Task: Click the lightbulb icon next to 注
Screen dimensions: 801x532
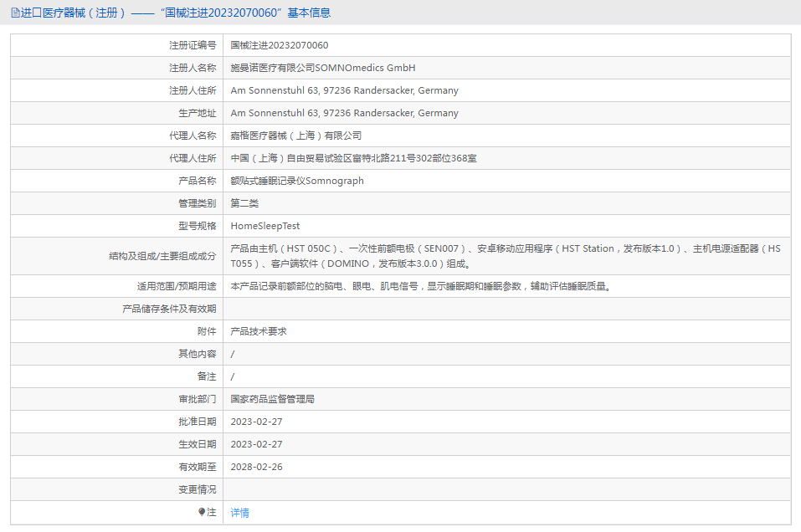Action: point(202,512)
